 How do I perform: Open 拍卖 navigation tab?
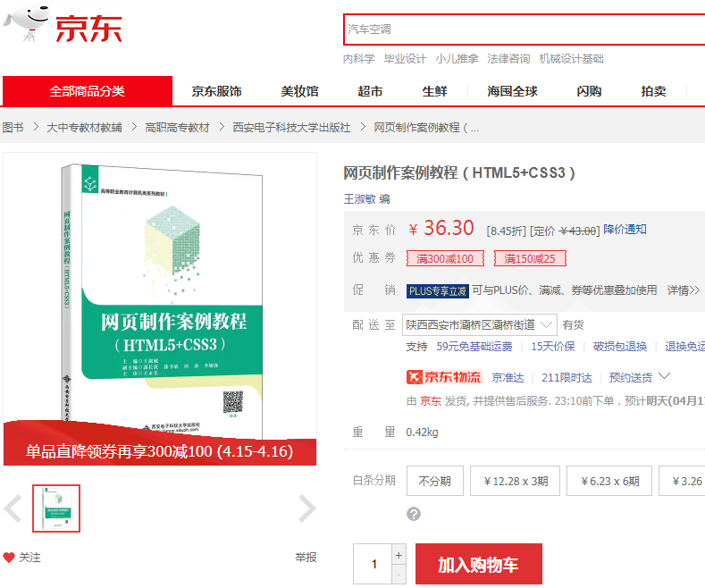pyautogui.click(x=653, y=91)
